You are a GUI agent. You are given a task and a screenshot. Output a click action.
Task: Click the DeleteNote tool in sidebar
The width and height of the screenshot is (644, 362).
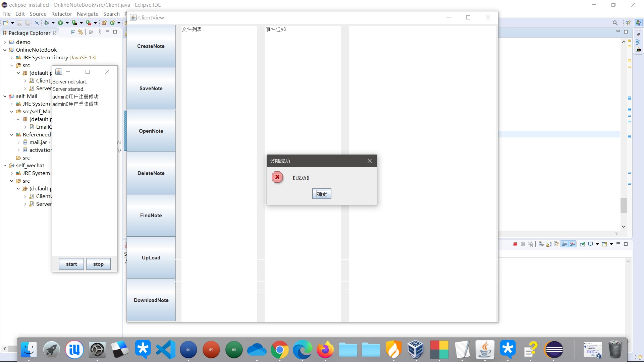pyautogui.click(x=151, y=173)
